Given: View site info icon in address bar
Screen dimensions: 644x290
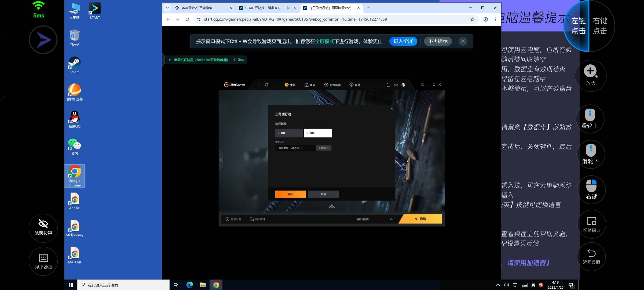Looking at the screenshot, I should tap(199, 19).
